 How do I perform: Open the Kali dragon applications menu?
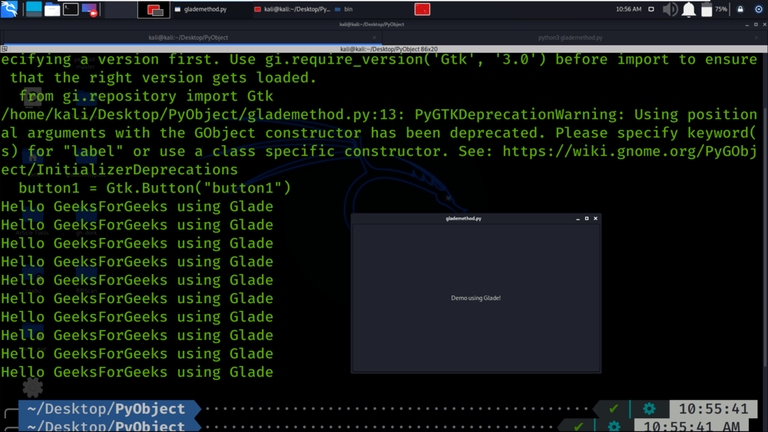tap(9, 9)
